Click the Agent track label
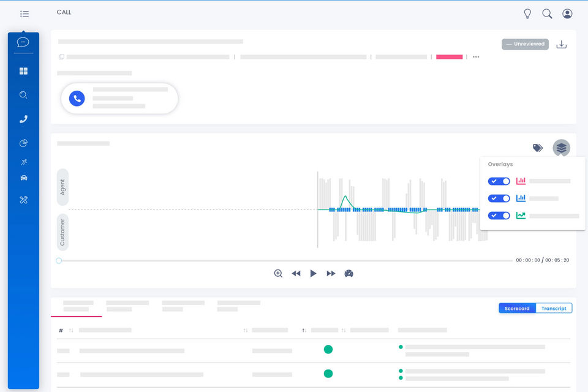Image resolution: width=588 pixels, height=392 pixels. click(x=62, y=187)
